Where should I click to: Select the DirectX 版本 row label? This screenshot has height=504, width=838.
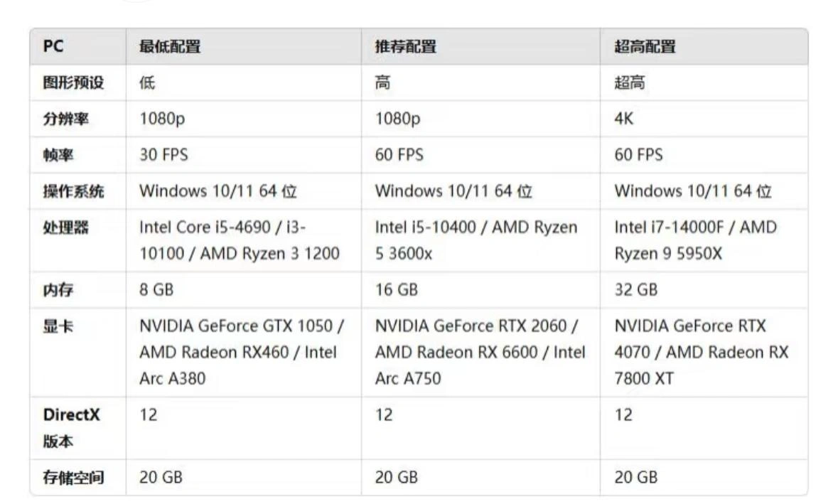coord(71,428)
